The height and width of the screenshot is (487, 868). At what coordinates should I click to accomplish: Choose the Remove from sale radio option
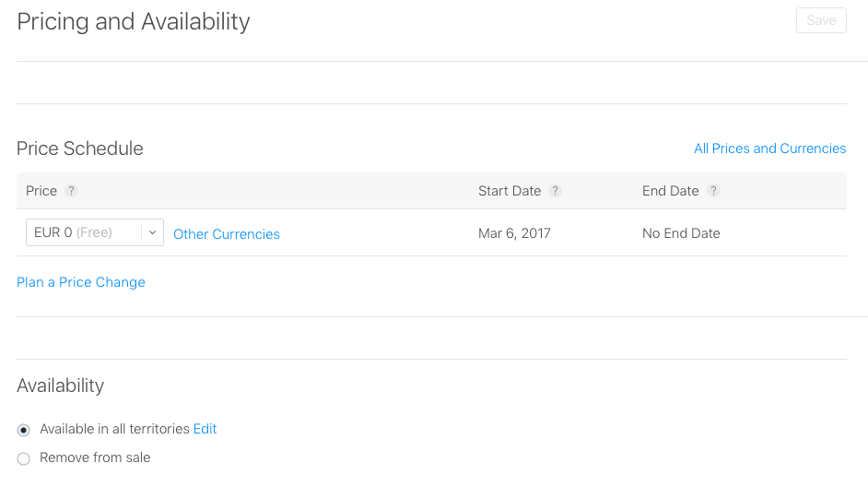23,458
